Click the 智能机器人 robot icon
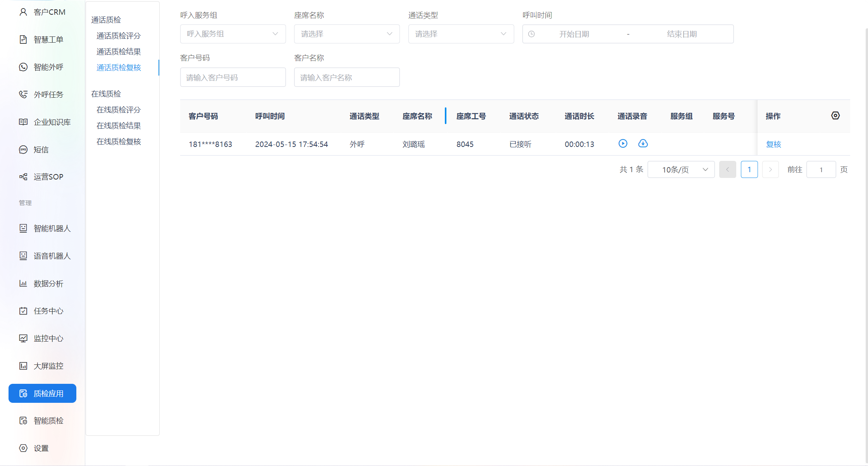Screen dimensions: 868x466 (x=23, y=228)
